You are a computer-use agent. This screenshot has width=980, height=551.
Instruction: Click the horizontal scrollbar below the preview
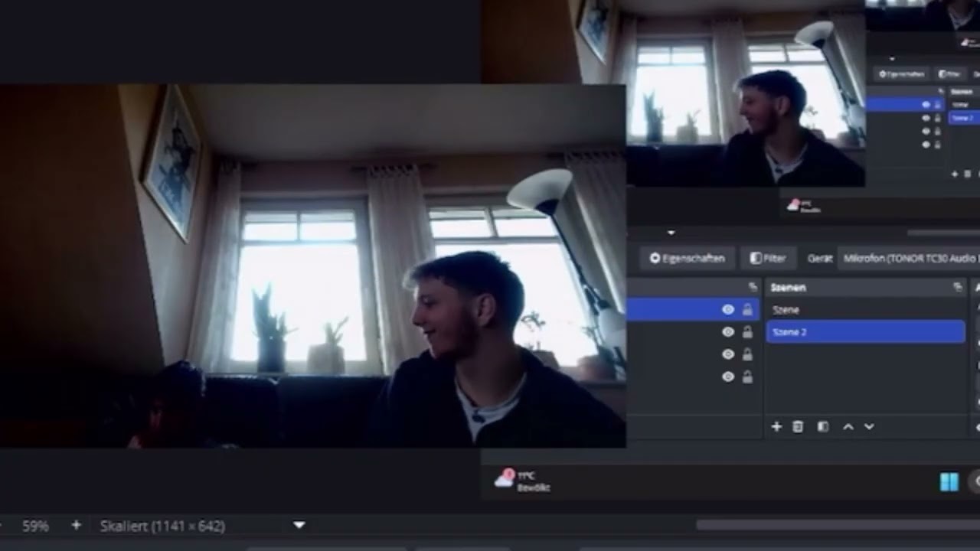point(838,525)
